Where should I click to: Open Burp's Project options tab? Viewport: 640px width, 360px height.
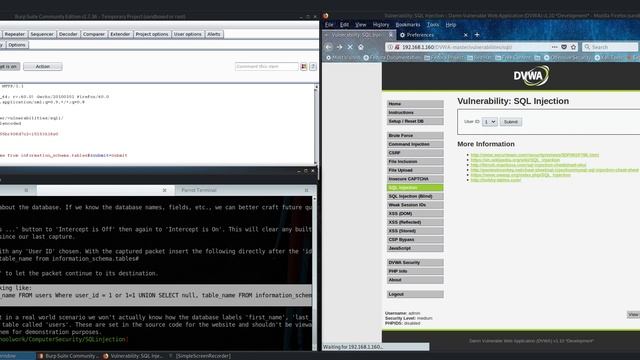pos(152,34)
